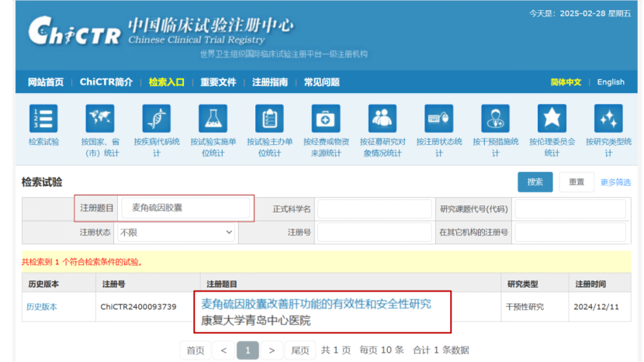Viewport: 644px width, 362px height.
Task: Click next page arrow button
Action: pyautogui.click(x=272, y=350)
